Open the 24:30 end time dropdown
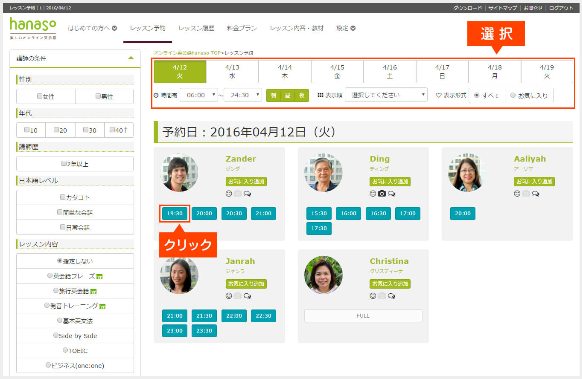Image resolution: width=582 pixels, height=379 pixels. click(243, 95)
